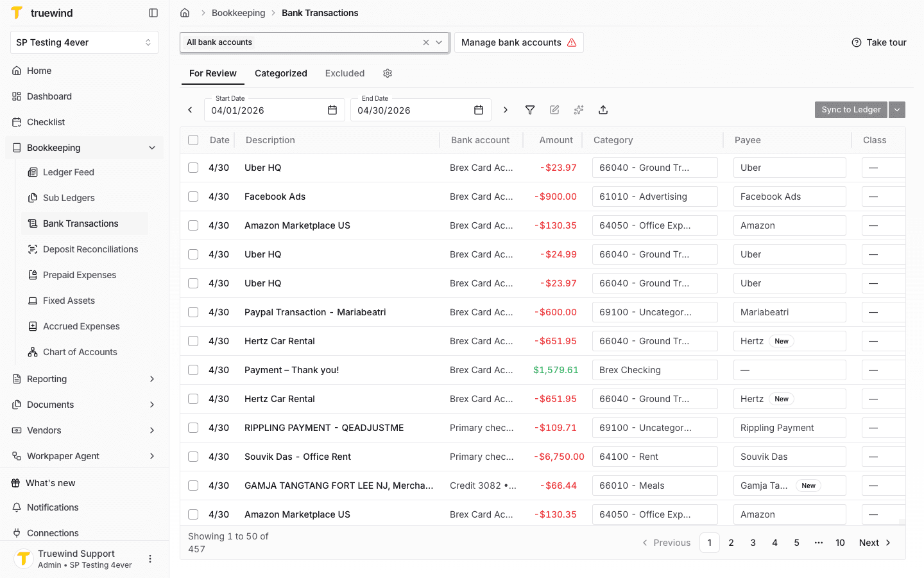Go to previous date range arrow

point(190,110)
